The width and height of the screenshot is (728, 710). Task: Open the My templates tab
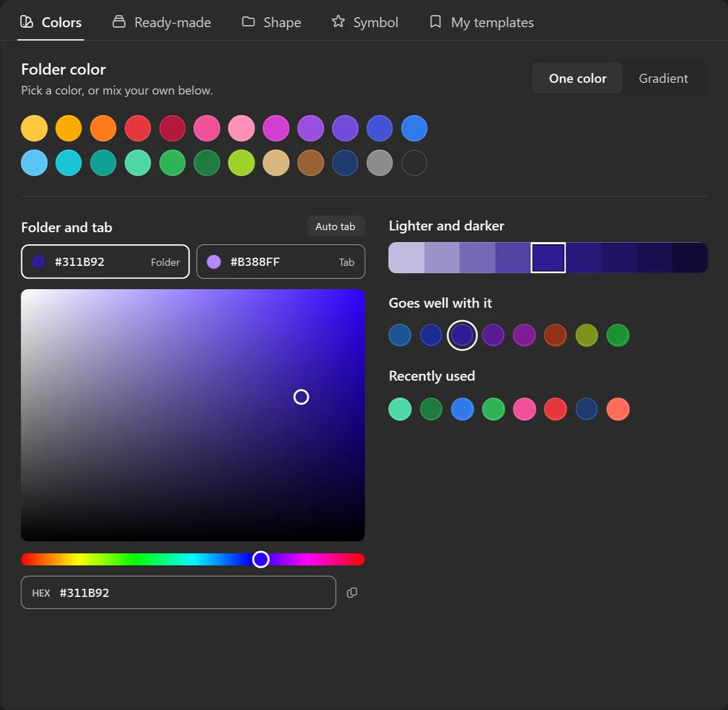click(481, 22)
